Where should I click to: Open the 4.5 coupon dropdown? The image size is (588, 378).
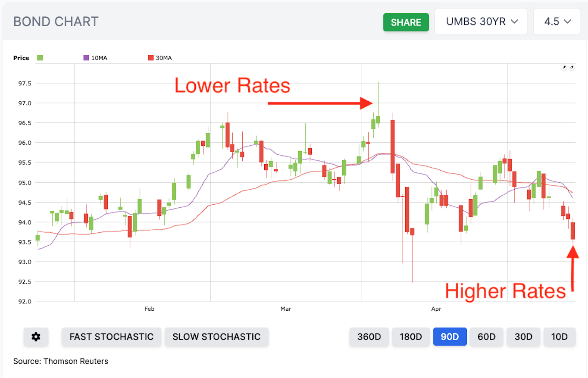557,22
